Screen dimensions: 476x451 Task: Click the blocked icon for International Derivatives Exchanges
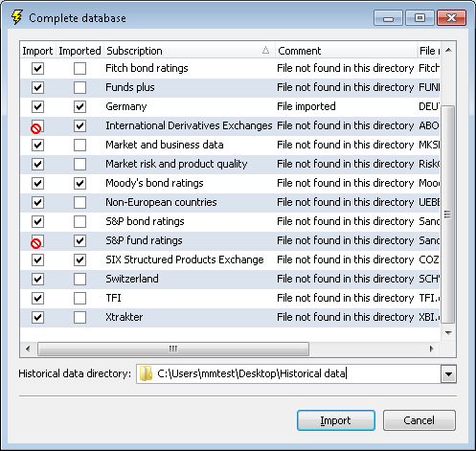pos(35,128)
